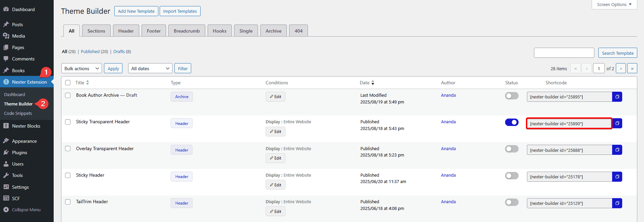This screenshot has width=644, height=222.
Task: Click the Apply bulk action button
Action: (x=113, y=69)
